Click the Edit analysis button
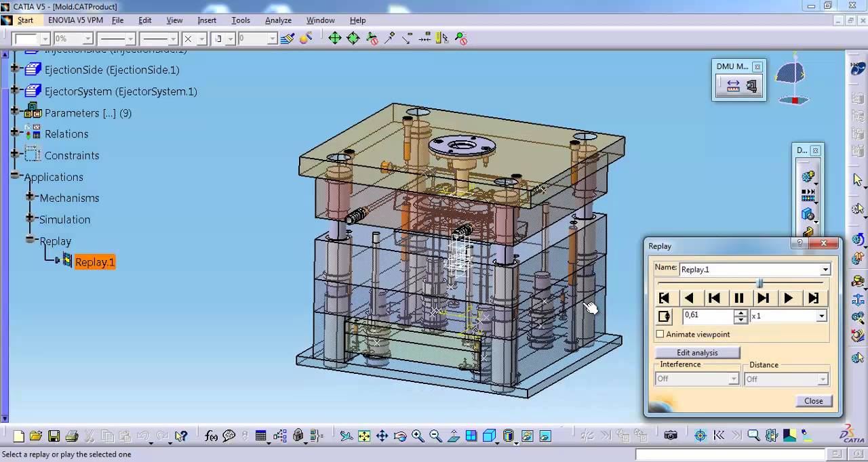This screenshot has height=462, width=868. click(697, 352)
